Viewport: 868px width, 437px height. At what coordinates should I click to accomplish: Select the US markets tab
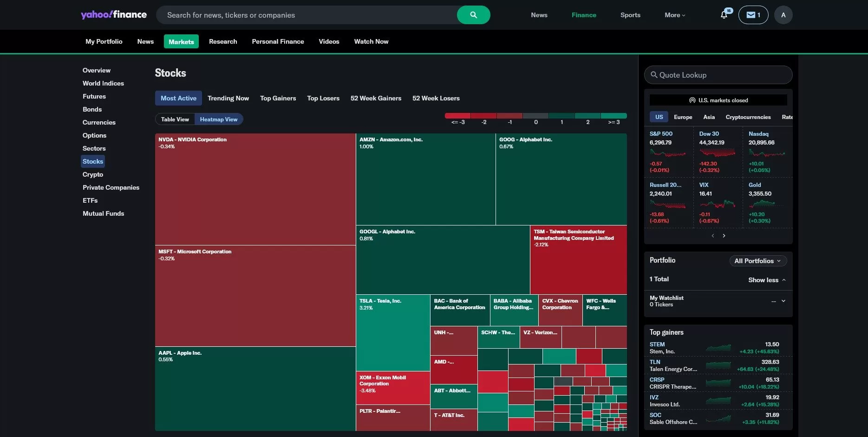(659, 117)
